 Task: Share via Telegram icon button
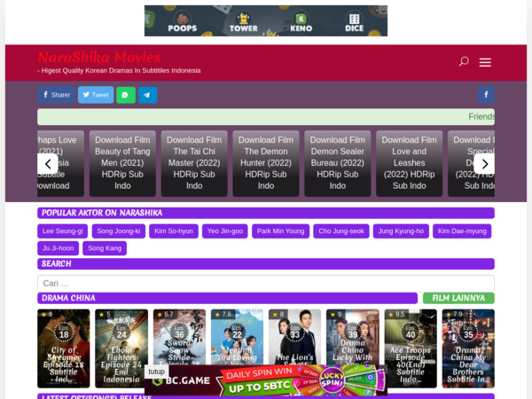[147, 95]
